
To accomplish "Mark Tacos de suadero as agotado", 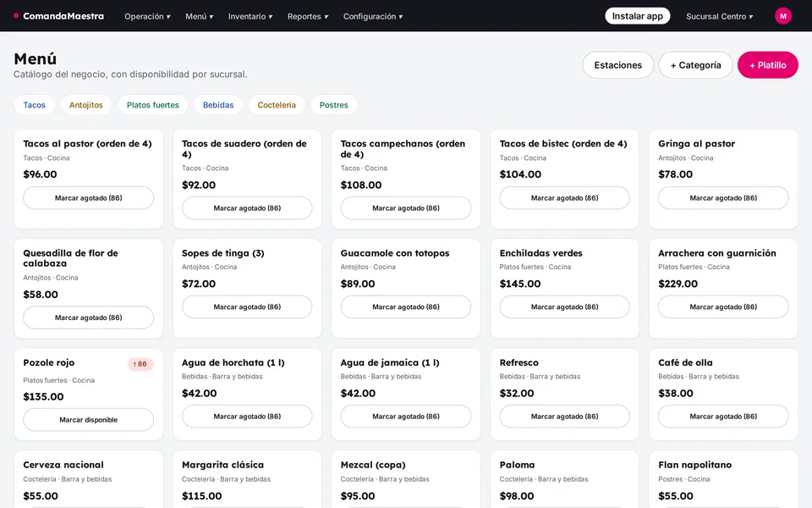I will coord(247,208).
